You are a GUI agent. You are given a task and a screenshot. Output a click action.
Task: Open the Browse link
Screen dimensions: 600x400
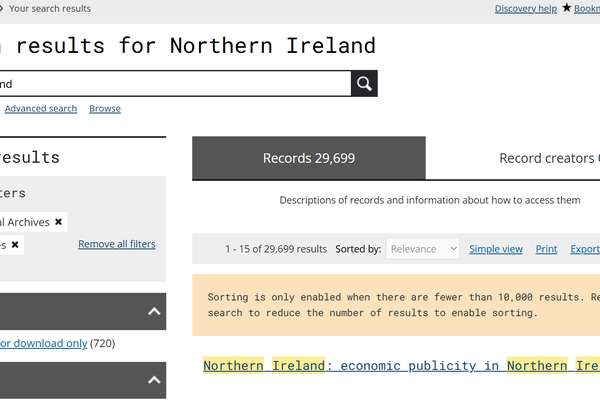105,109
